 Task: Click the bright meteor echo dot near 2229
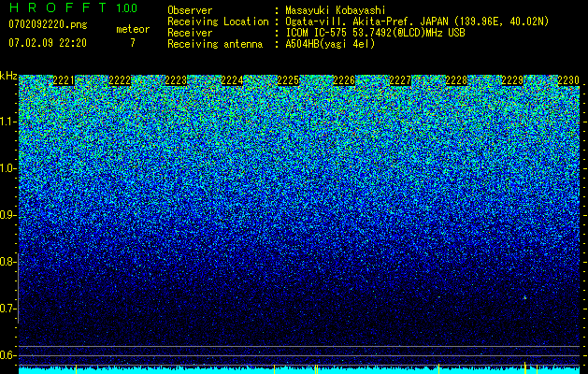525,297
